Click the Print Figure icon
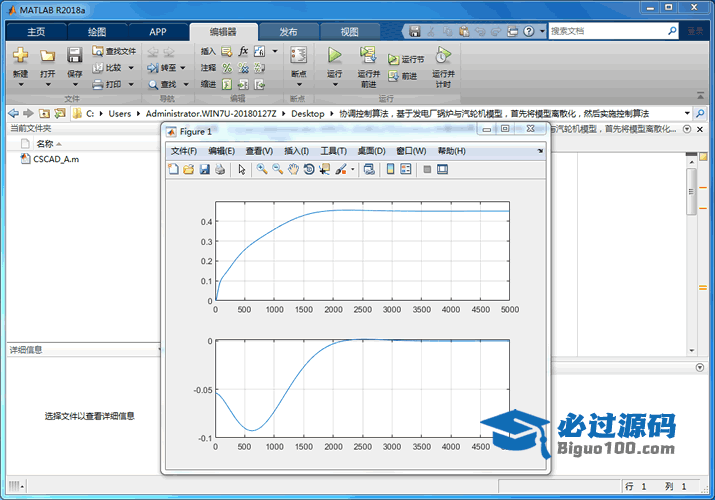715x500 pixels. point(220,170)
